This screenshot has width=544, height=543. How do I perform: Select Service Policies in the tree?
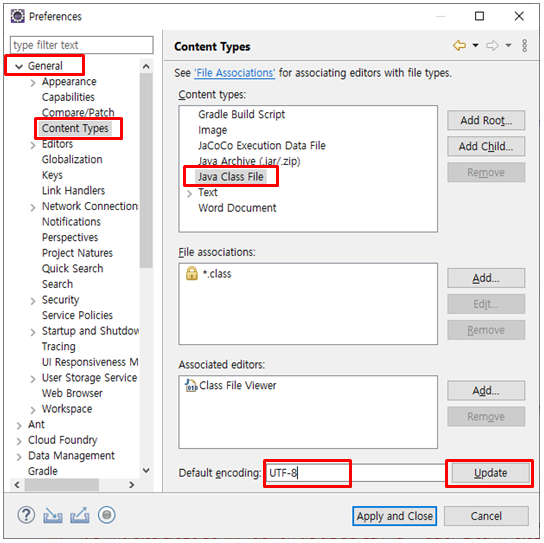tap(77, 315)
